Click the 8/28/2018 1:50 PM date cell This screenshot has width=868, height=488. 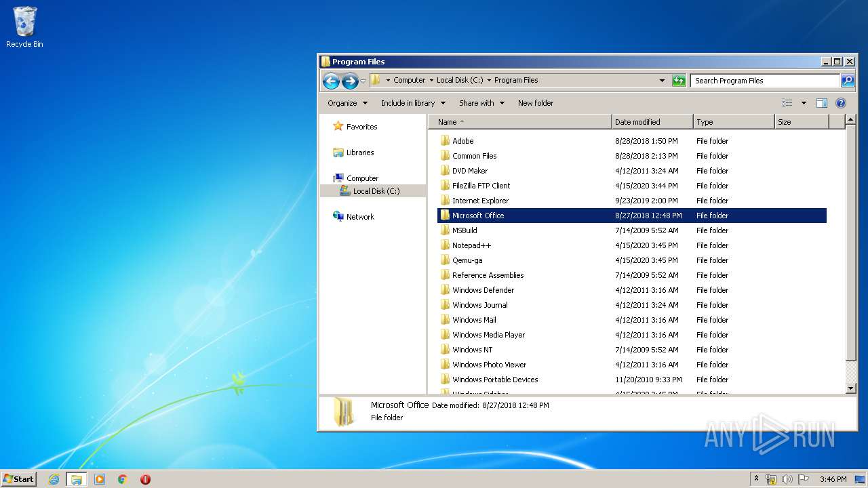coord(646,141)
